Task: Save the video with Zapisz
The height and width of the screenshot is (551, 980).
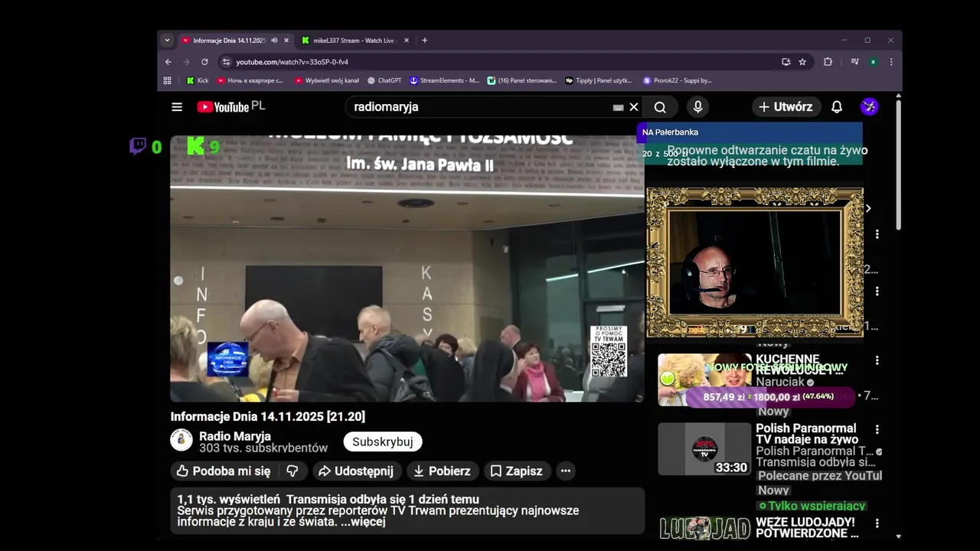Action: pyautogui.click(x=516, y=471)
